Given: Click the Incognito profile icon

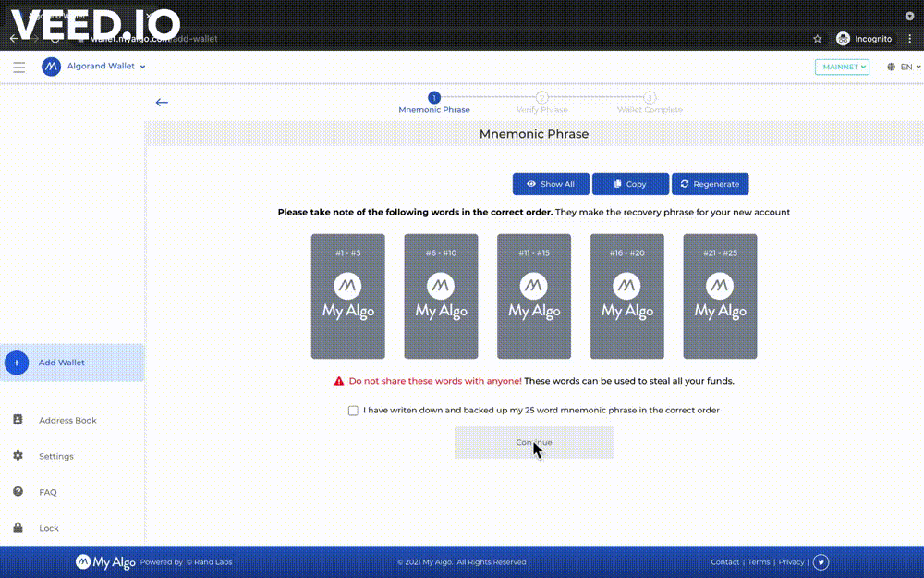Looking at the screenshot, I should [844, 39].
